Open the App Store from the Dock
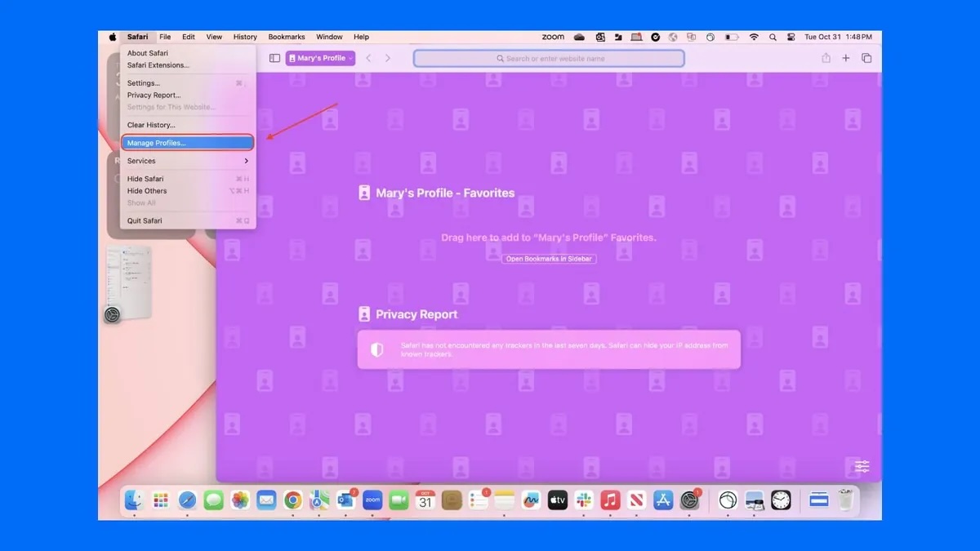The width and height of the screenshot is (980, 551). pyautogui.click(x=663, y=500)
